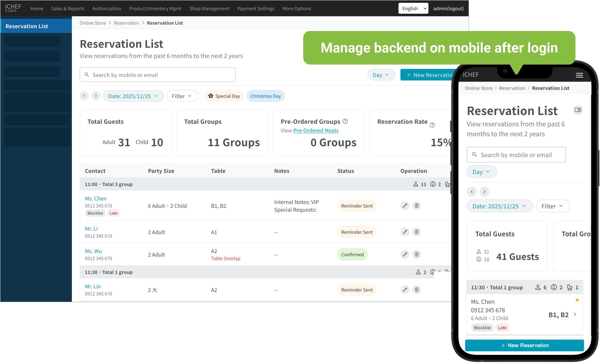Click the desktop search by mobile or email field
This screenshot has height=364, width=603.
(158, 75)
